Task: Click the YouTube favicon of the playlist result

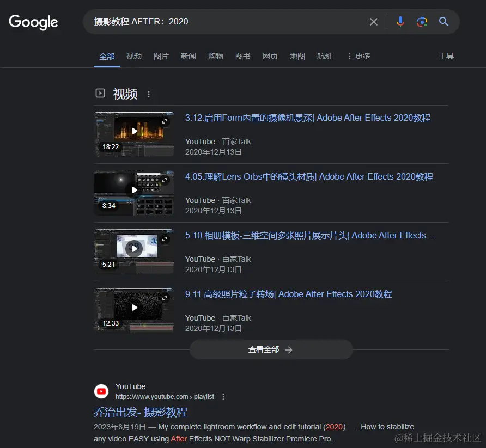Action: click(x=101, y=391)
